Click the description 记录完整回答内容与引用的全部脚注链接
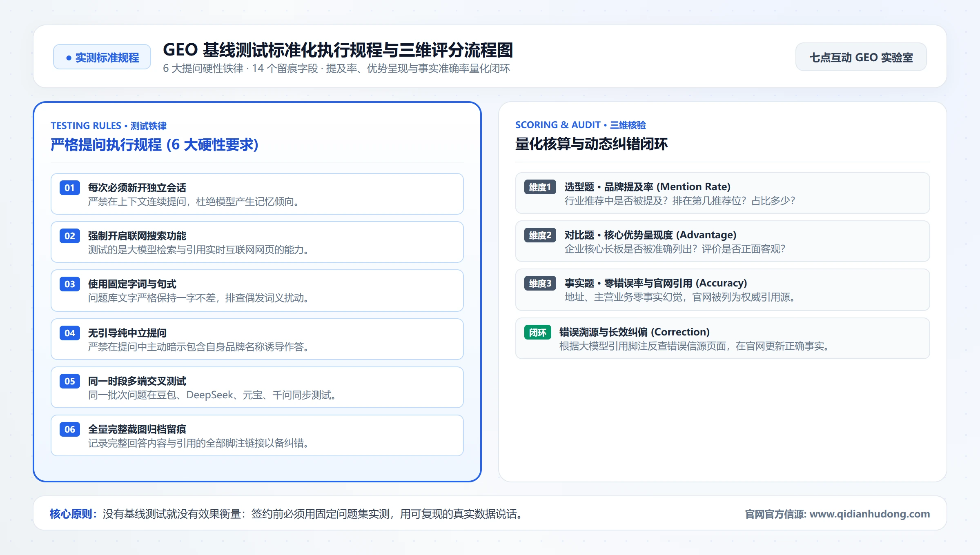 click(x=199, y=443)
